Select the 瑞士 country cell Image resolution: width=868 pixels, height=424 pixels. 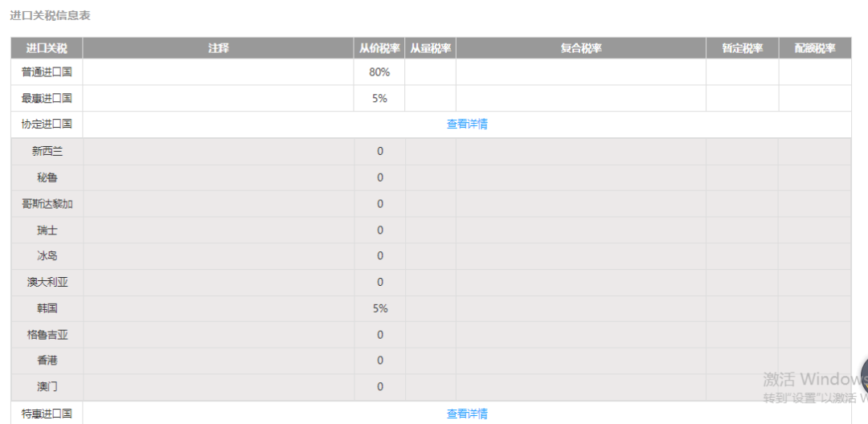pos(47,230)
